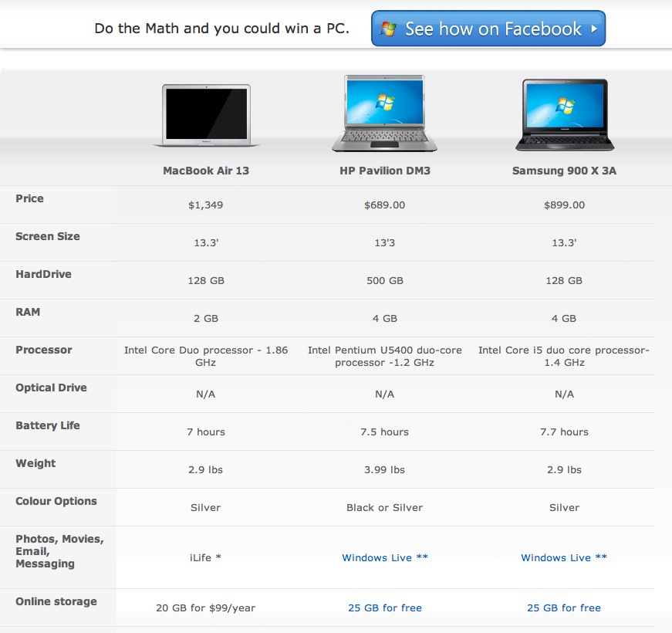Viewport: 672px width, 633px height.
Task: Click the Optical Drive row label
Action: tap(51, 388)
